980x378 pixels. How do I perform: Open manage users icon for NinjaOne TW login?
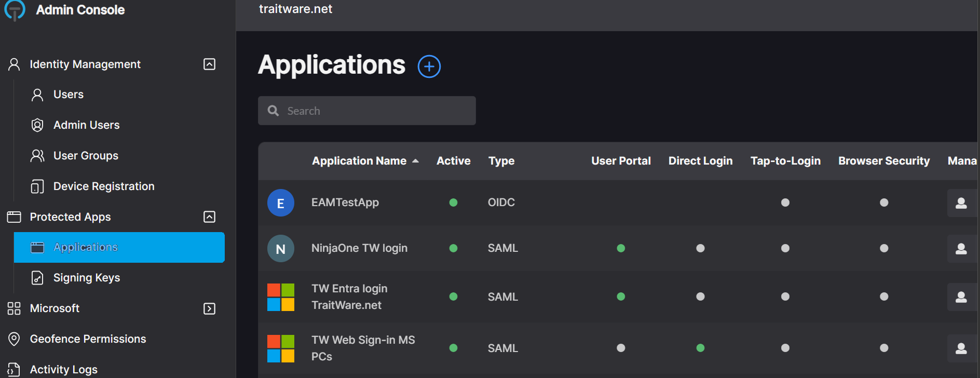961,248
